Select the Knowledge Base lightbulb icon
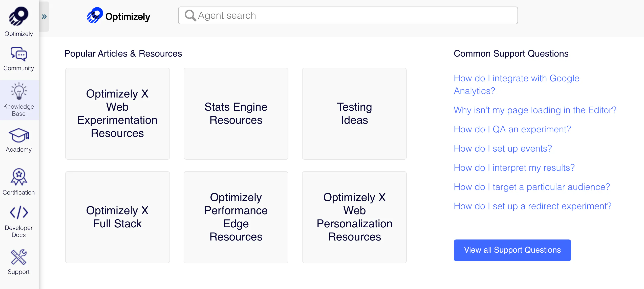The image size is (644, 289). pos(19,91)
